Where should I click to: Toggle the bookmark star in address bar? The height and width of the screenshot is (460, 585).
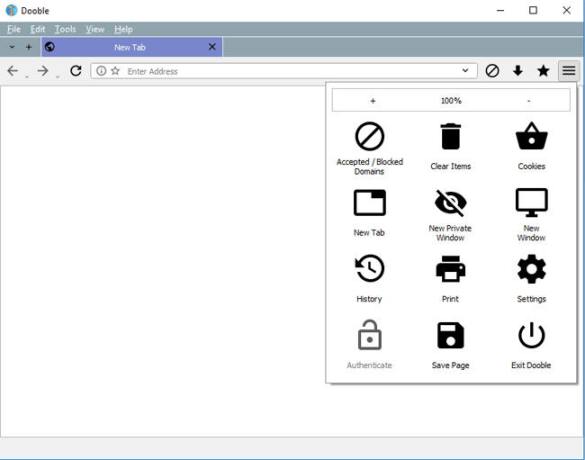(x=115, y=71)
